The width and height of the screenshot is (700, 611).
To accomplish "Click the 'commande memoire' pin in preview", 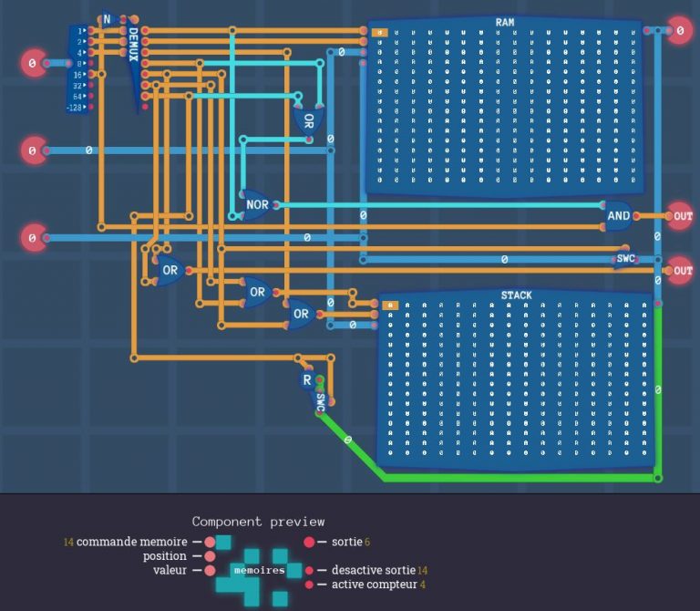I will [210, 542].
